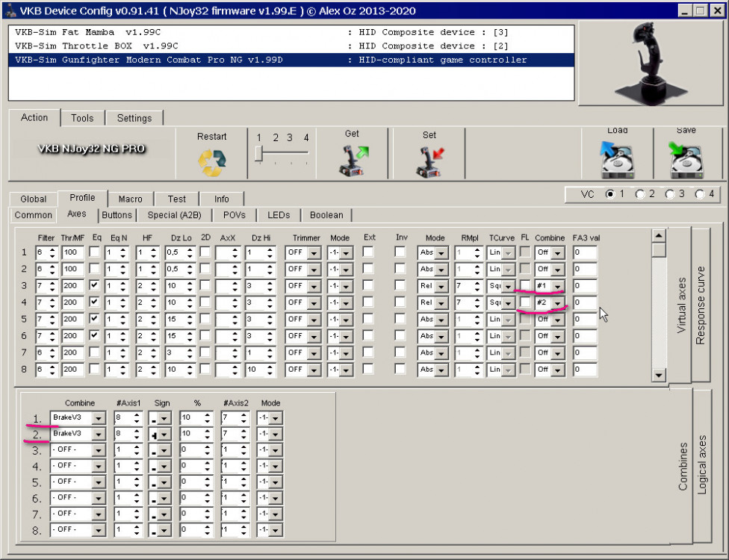Open the BrakeV3 dropdown in combine row 1

point(99,417)
